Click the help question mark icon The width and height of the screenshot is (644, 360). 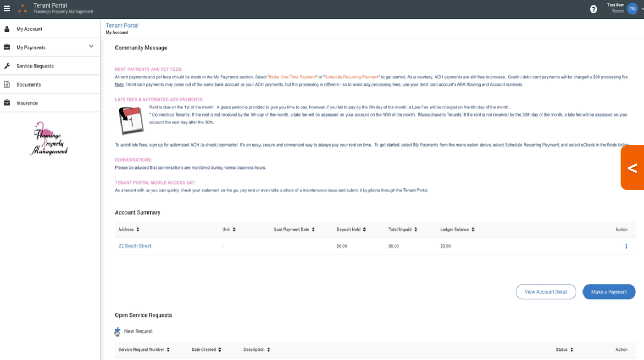point(593,9)
